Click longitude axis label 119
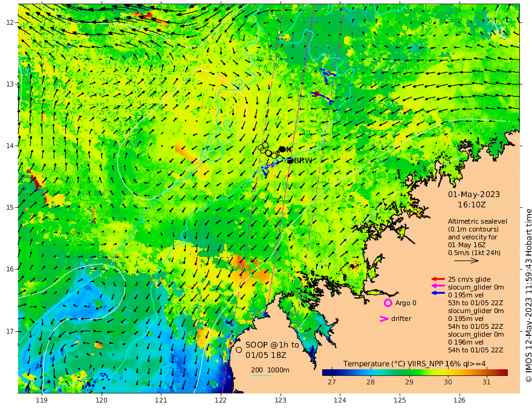Viewport: 532px width, 411px height. click(x=42, y=401)
